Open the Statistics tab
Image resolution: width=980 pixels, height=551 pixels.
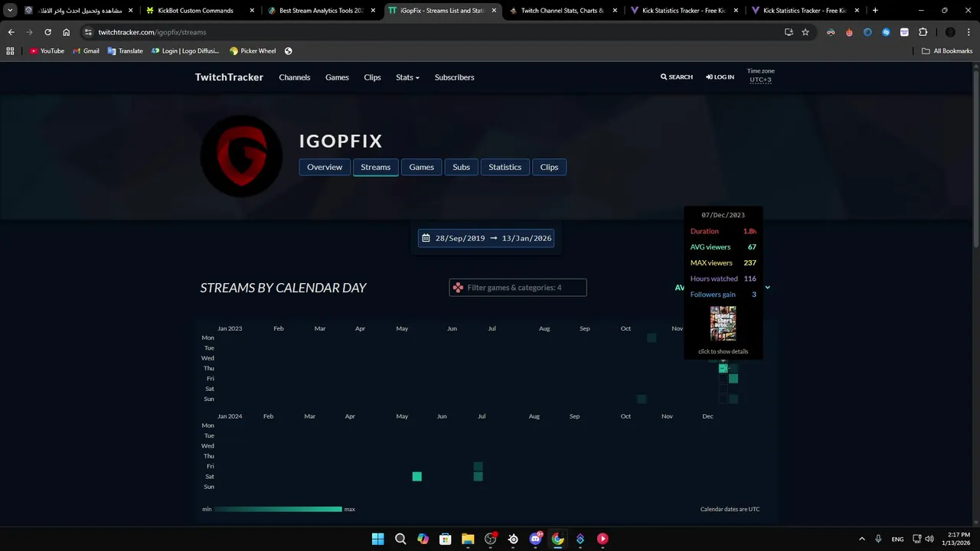(x=505, y=167)
